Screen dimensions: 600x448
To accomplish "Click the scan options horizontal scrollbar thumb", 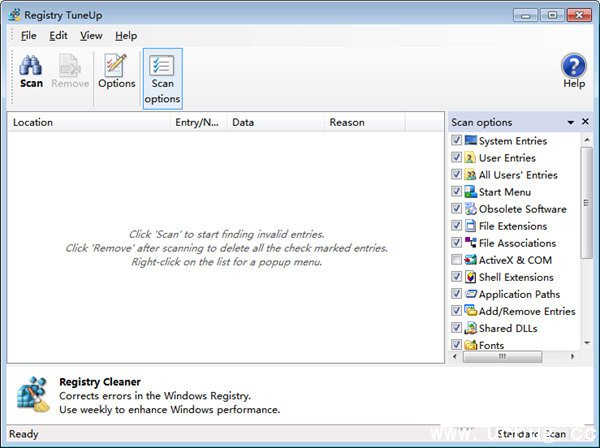I will (502, 357).
